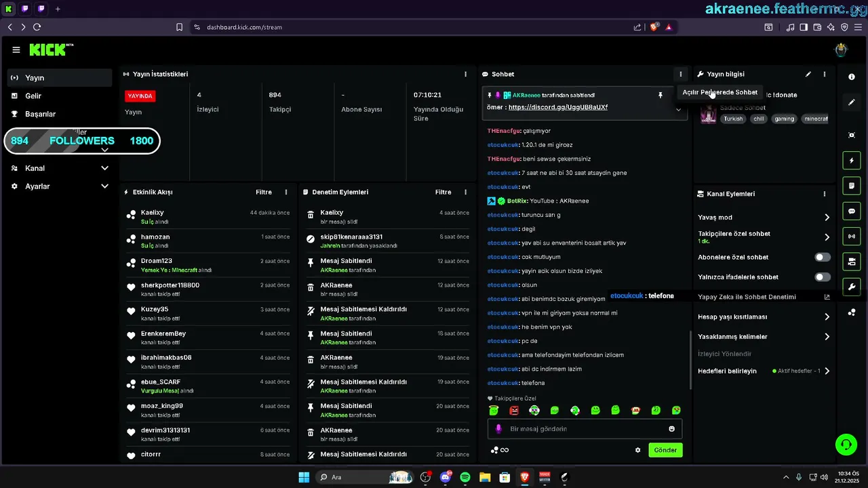Open the Etkinlik Akışı three-dot menu
The height and width of the screenshot is (488, 868).
pyautogui.click(x=286, y=192)
